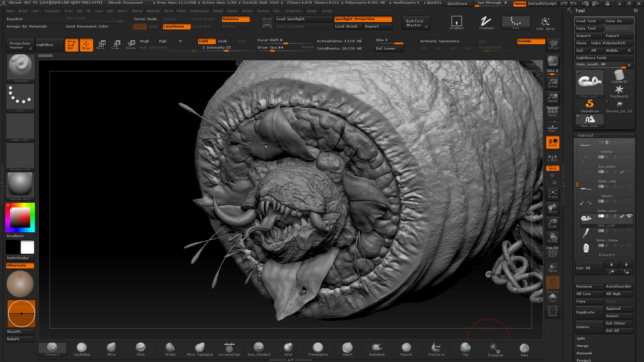Click the BPR render icon

(x=552, y=62)
